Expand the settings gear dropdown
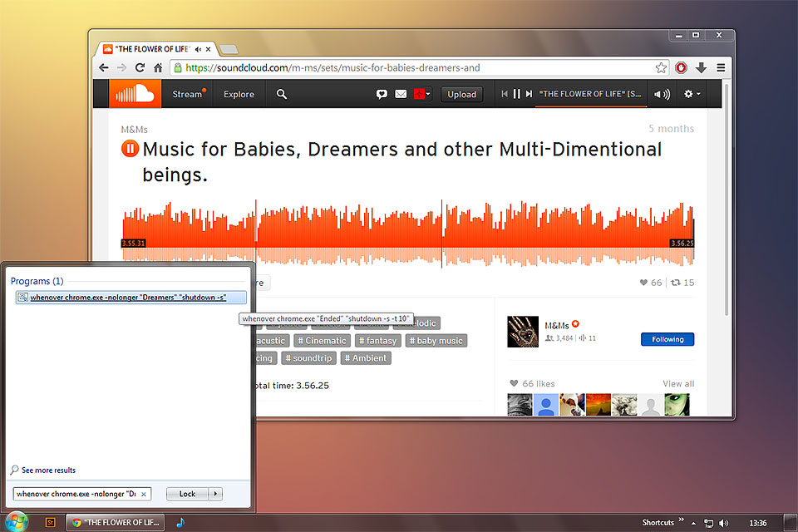Viewport: 798px width, 532px height. coord(692,94)
